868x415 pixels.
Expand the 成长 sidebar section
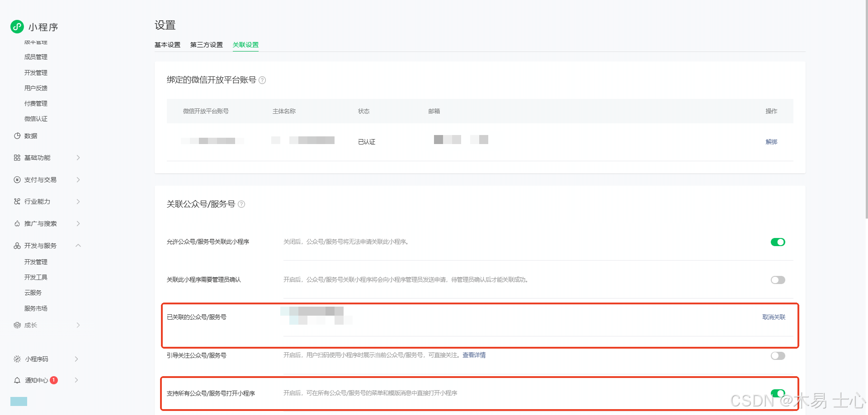[77, 325]
